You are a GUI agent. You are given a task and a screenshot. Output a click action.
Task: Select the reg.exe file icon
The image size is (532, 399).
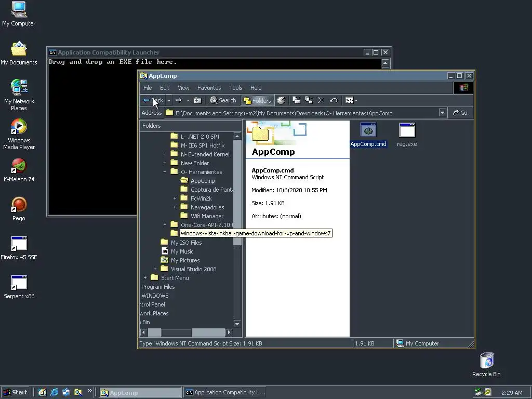pyautogui.click(x=407, y=135)
